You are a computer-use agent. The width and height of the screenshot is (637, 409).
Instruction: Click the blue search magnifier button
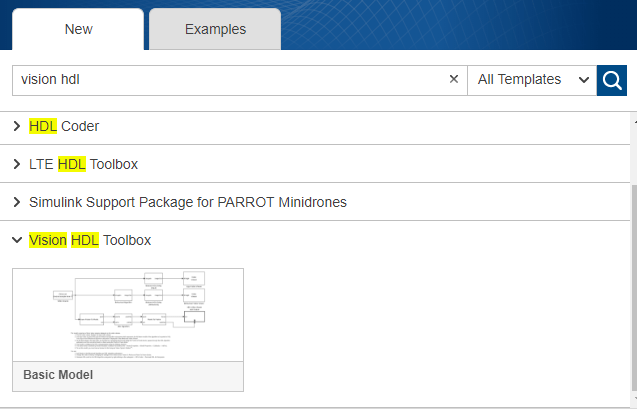[612, 80]
